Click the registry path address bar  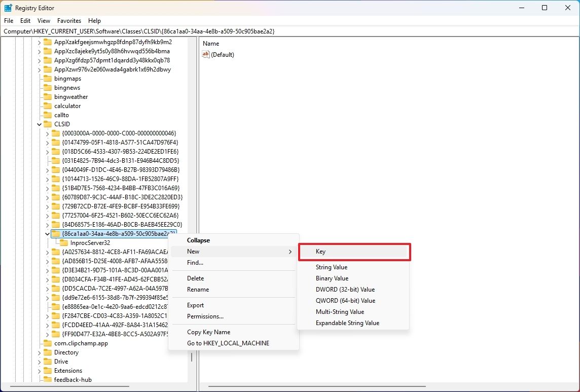pos(203,31)
